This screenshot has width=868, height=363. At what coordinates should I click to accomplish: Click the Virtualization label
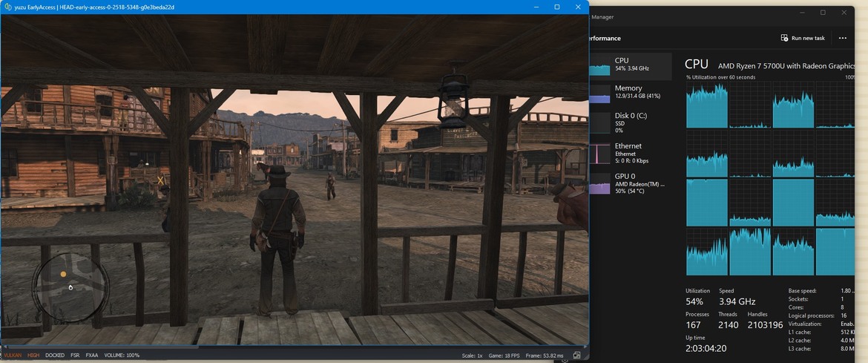[x=805, y=324]
